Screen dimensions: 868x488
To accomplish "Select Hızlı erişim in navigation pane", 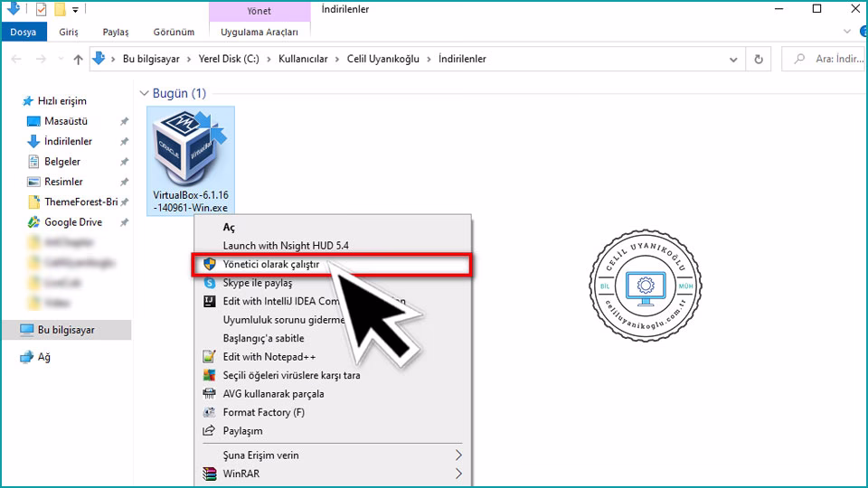I will pos(62,101).
